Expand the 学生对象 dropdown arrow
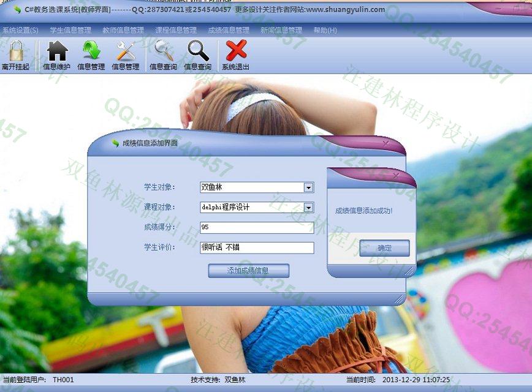Viewport: 532px width, 392px height. click(308, 187)
